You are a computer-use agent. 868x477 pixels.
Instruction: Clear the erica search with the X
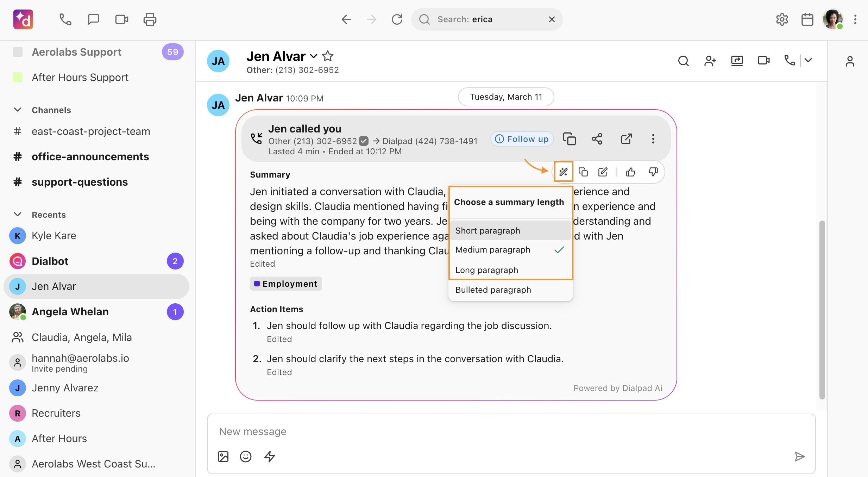(x=552, y=19)
